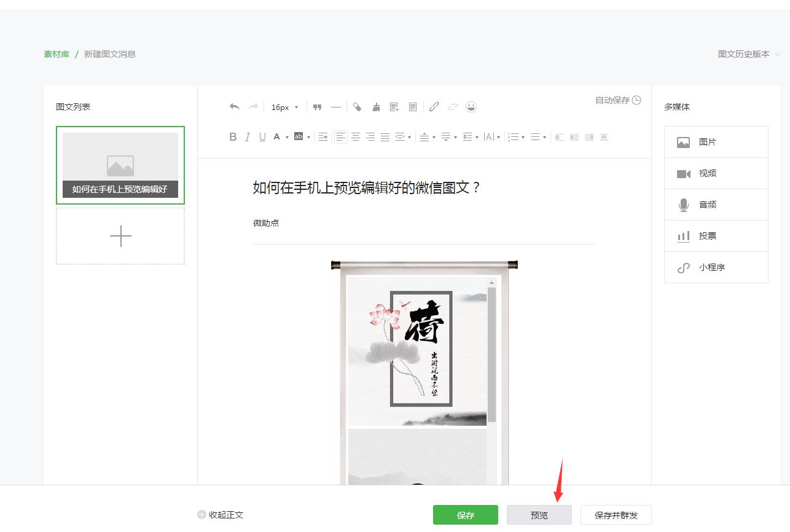Float image right with wrap icon
The height and width of the screenshot is (532, 790).
pyautogui.click(x=589, y=137)
